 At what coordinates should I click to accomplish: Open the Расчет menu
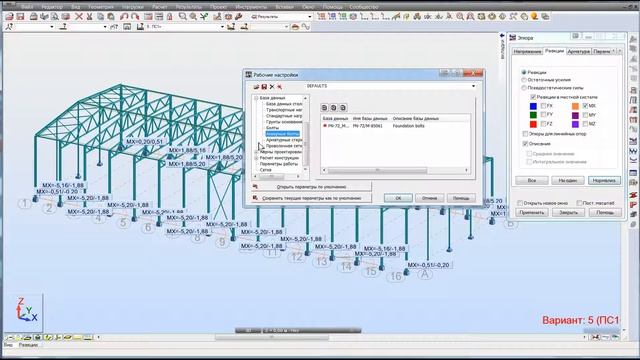159,7
